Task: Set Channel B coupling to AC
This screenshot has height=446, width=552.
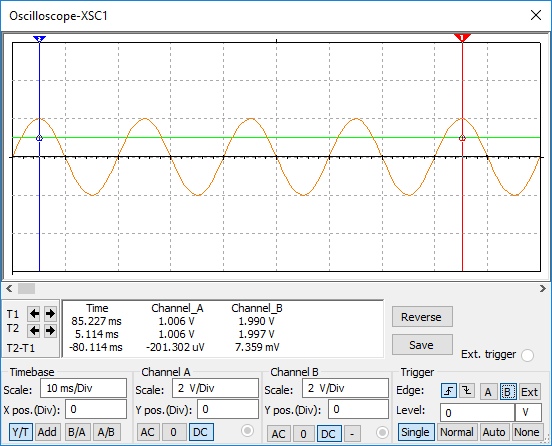Action: (x=278, y=434)
